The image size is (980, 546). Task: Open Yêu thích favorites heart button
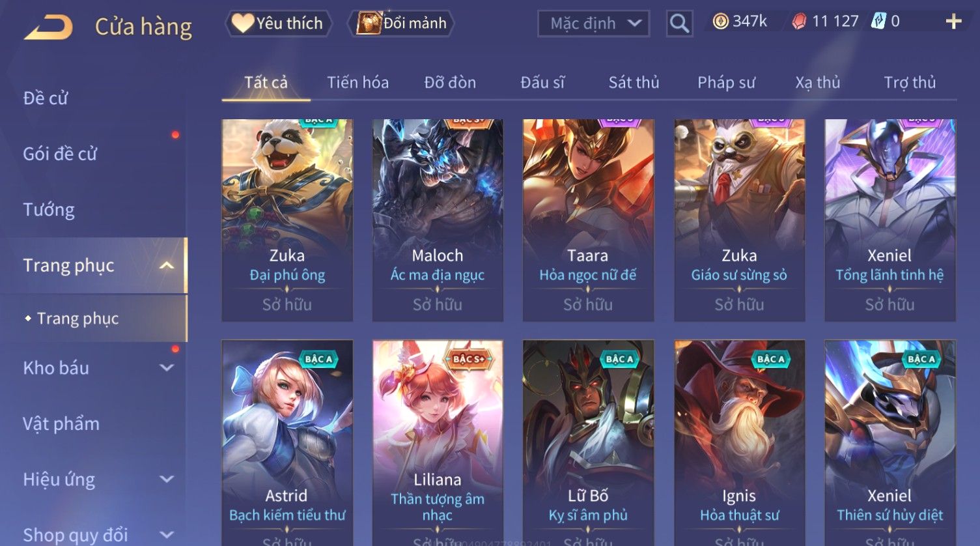pyautogui.click(x=278, y=23)
